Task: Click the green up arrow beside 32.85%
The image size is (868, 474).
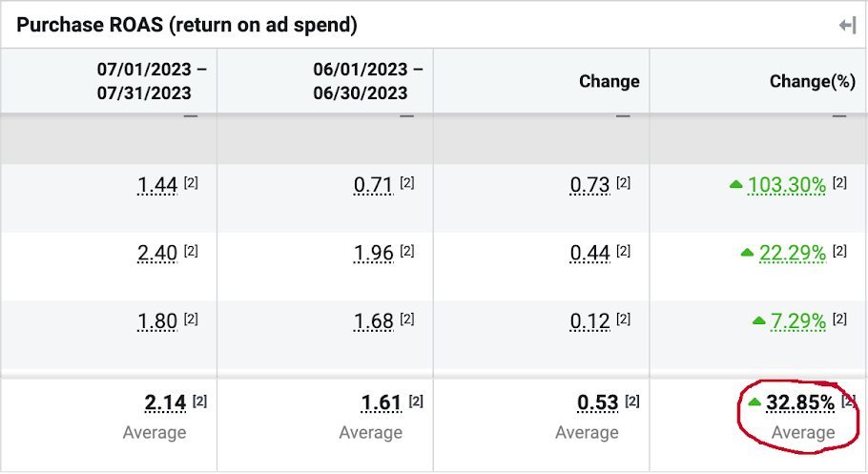Action: click(754, 402)
